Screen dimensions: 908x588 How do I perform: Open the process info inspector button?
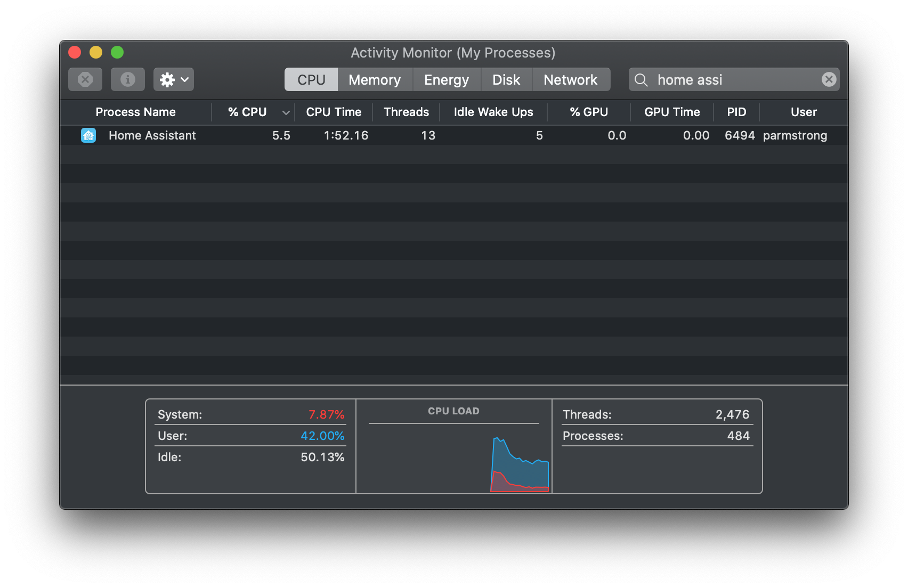[x=128, y=79]
